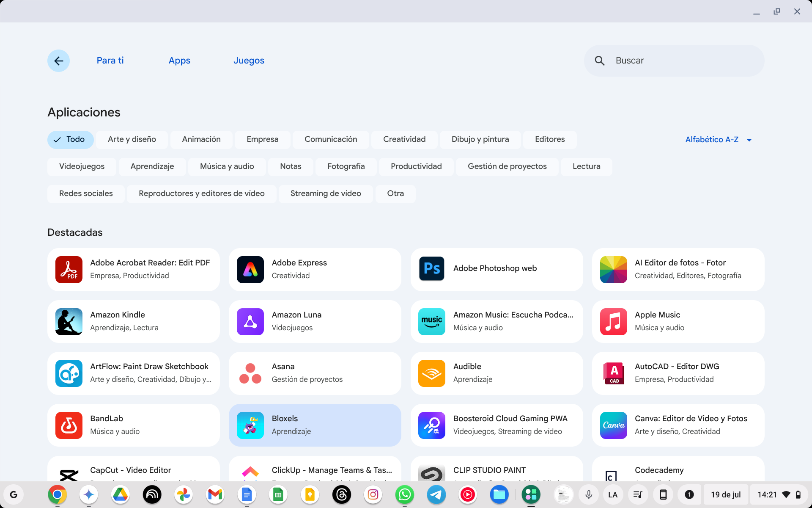This screenshot has width=812, height=508.
Task: Select the Lectura filter chip
Action: 586,167
